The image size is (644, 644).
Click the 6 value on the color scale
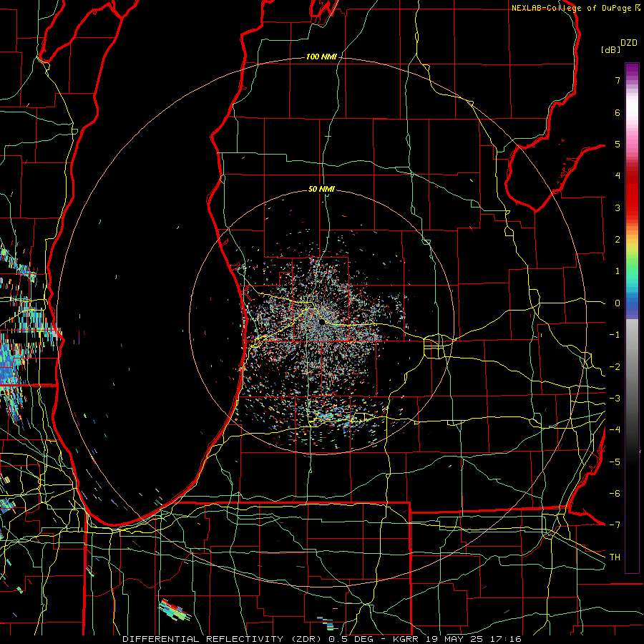coord(618,112)
